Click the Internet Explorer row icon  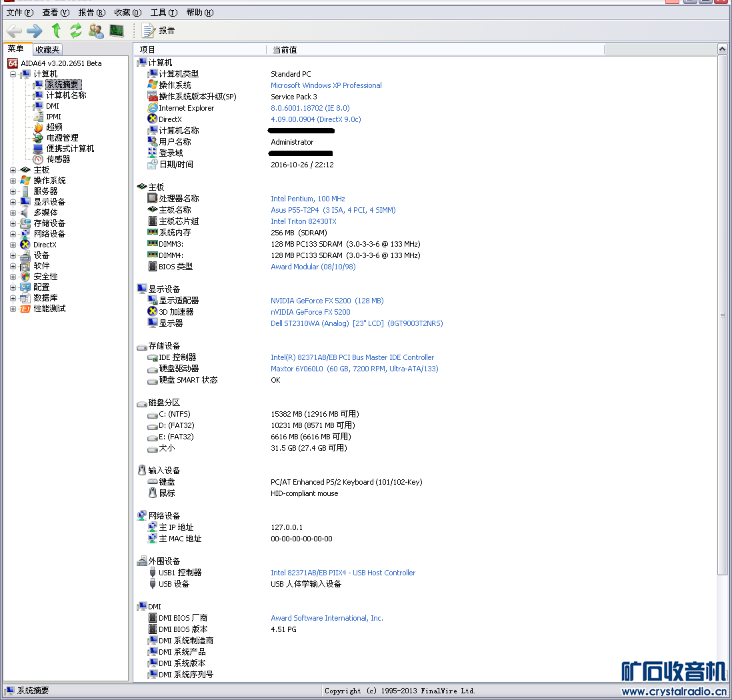click(153, 108)
